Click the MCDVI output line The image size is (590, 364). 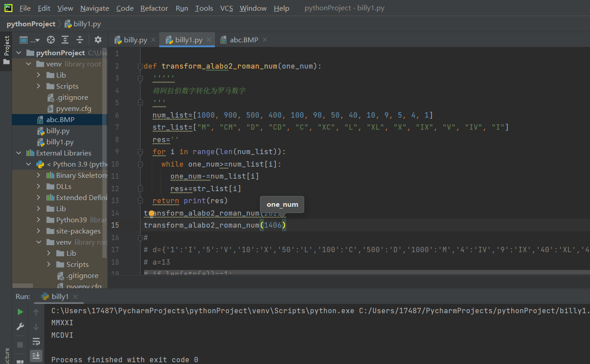[62, 335]
